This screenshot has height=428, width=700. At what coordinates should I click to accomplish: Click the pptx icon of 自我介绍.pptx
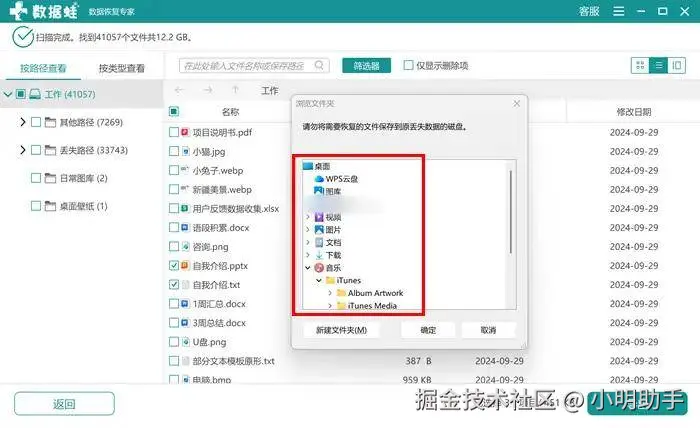(185, 266)
